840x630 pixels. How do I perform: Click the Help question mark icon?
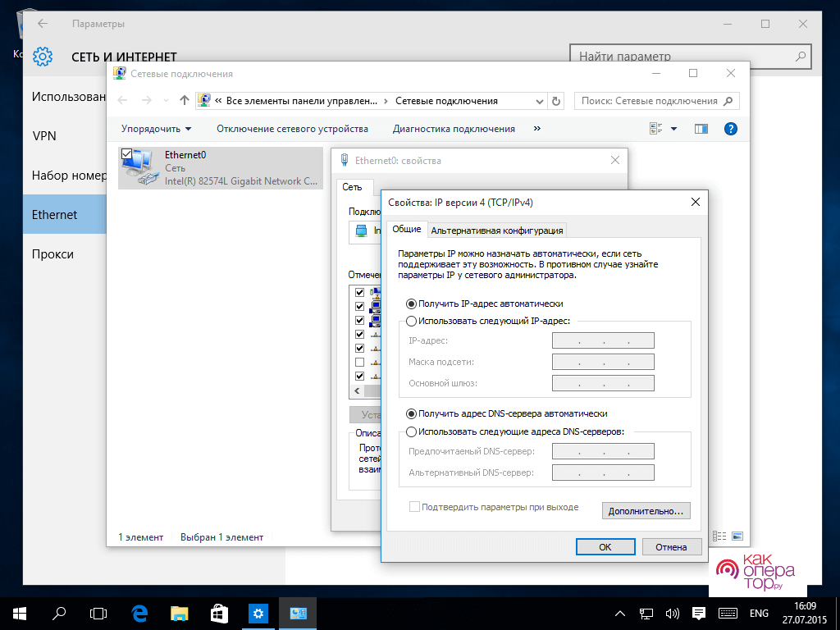pyautogui.click(x=730, y=129)
